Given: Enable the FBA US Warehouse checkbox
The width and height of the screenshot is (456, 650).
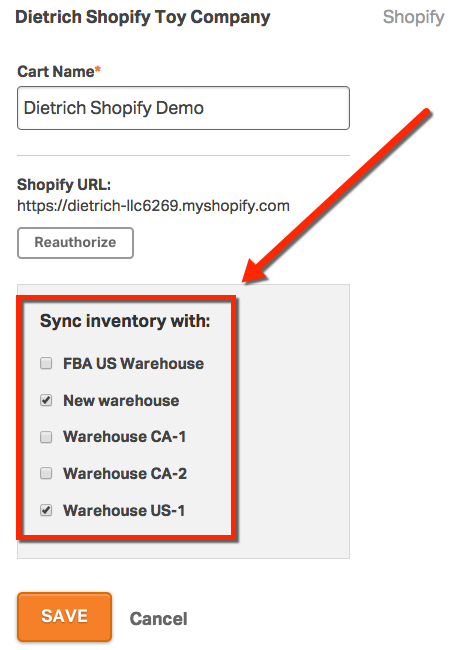Looking at the screenshot, I should pos(46,364).
